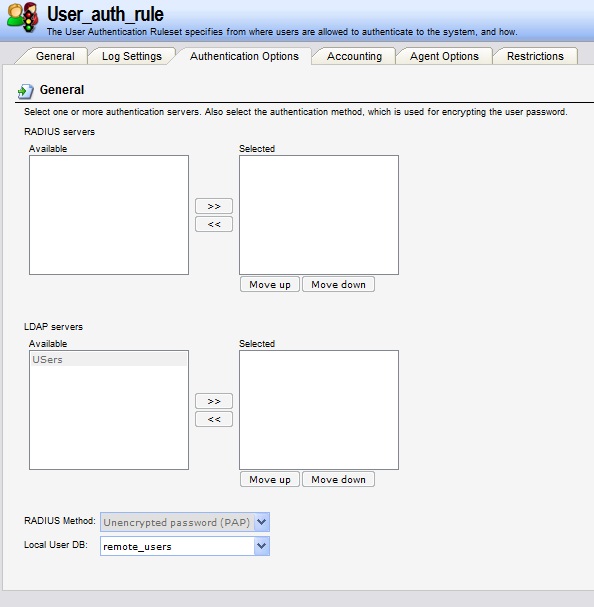Switch to the Accounting tab
The height and width of the screenshot is (607, 594).
(354, 56)
